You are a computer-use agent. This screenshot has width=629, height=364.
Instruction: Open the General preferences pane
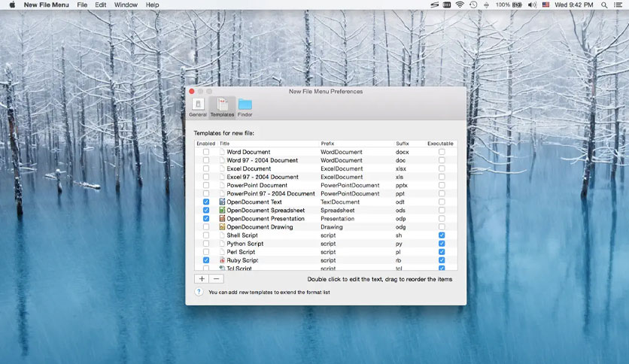pyautogui.click(x=198, y=107)
